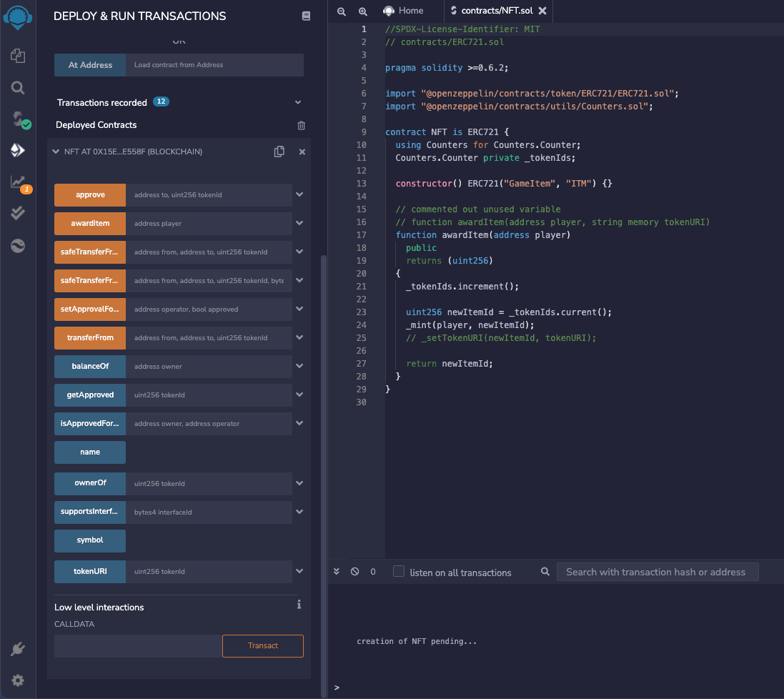Viewport: 784px width, 699px height.
Task: Expand the tokenURI function inputs
Action: pos(299,572)
